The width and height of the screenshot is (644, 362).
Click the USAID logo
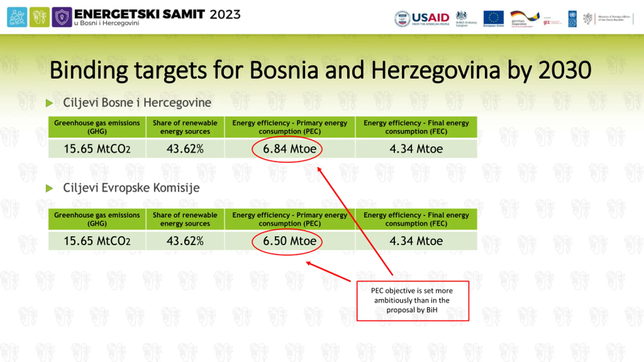coord(422,19)
